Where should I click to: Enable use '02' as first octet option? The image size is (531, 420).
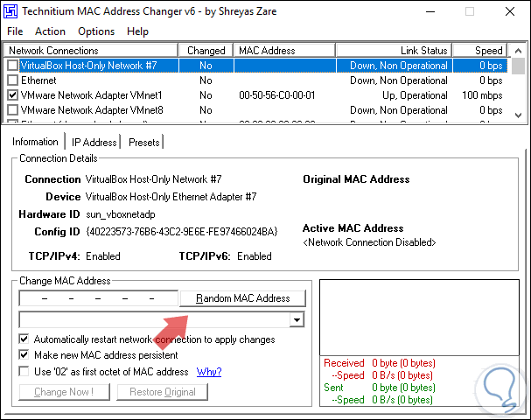coord(24,372)
